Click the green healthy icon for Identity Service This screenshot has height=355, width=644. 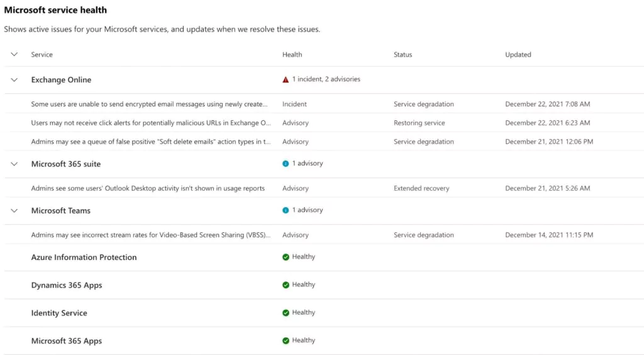click(x=286, y=313)
